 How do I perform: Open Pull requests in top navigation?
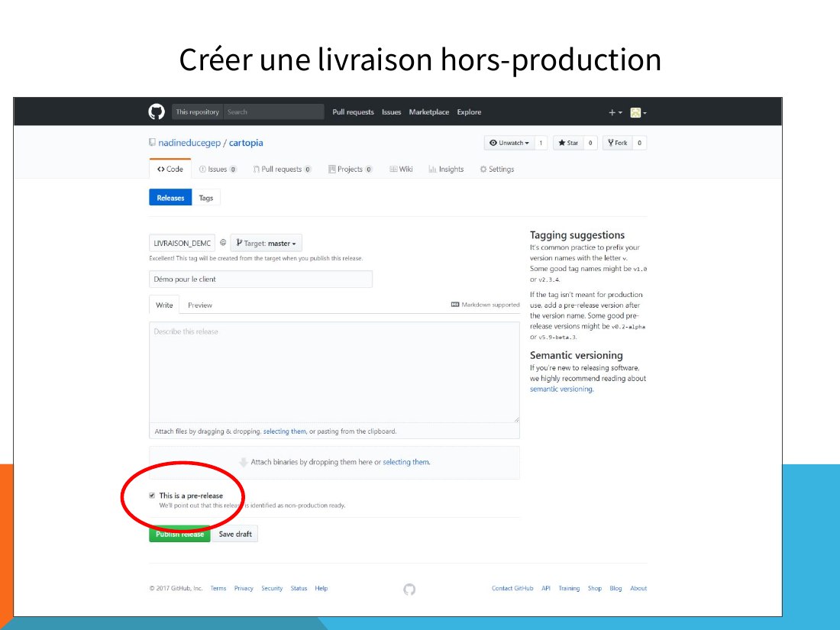point(353,112)
